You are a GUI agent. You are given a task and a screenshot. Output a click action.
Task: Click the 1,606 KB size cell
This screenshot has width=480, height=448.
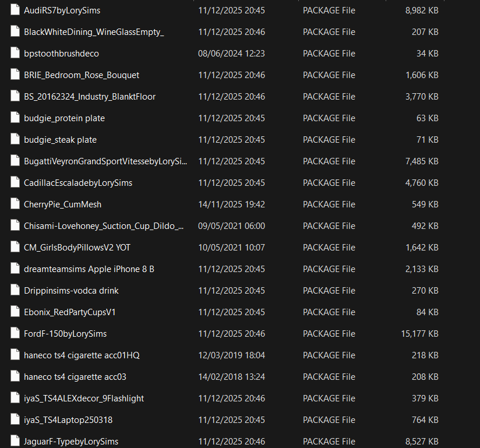(422, 75)
